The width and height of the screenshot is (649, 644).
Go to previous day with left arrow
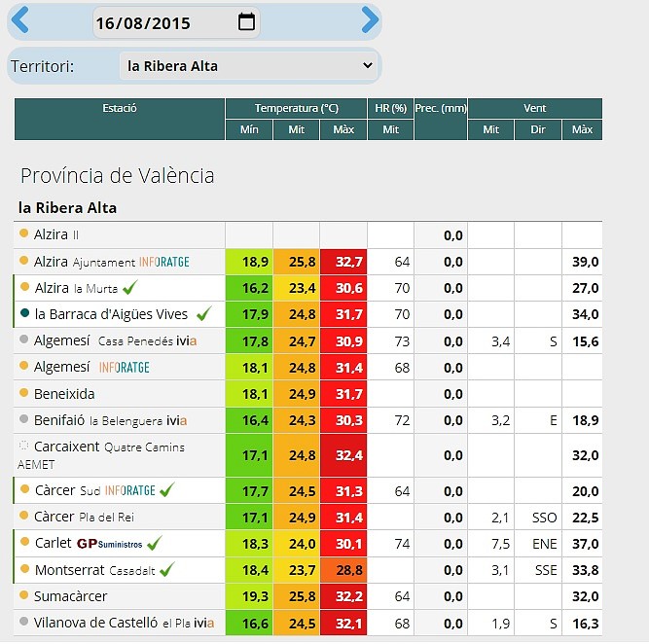point(19,19)
